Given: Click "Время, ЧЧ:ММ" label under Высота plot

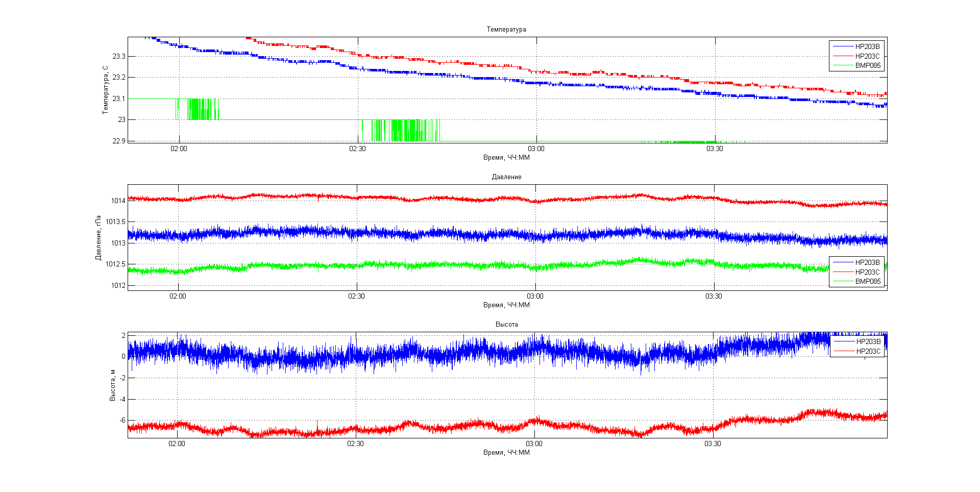Looking at the screenshot, I should 506,453.
